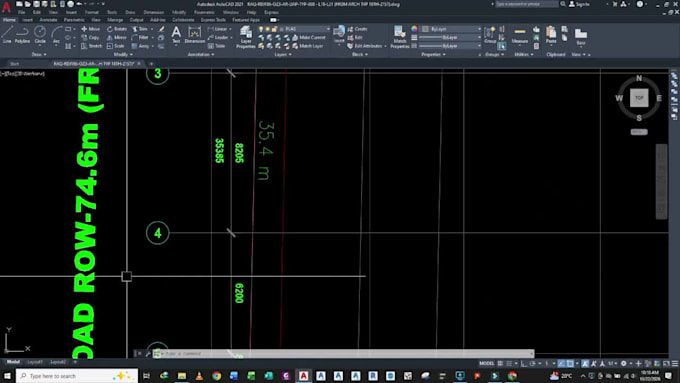Toggle grid display in status bar

500,363
